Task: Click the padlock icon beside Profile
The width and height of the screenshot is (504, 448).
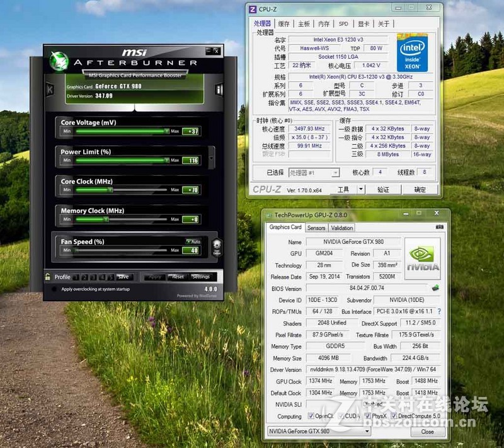Action: (x=47, y=277)
